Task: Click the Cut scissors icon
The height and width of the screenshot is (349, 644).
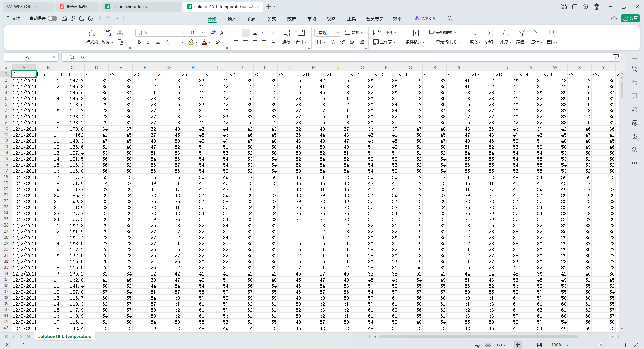Action: 120,33
